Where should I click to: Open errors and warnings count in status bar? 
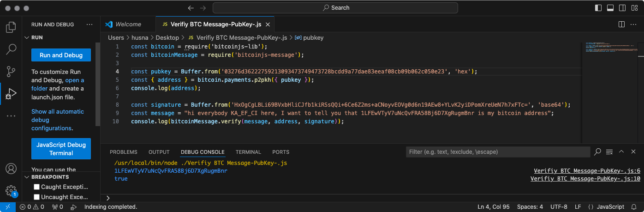click(32, 207)
